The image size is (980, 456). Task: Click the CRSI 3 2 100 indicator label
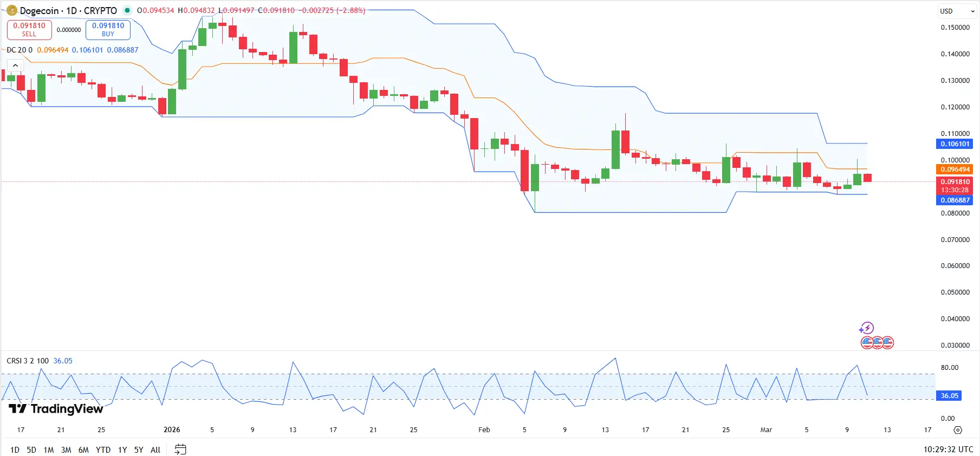(28, 361)
